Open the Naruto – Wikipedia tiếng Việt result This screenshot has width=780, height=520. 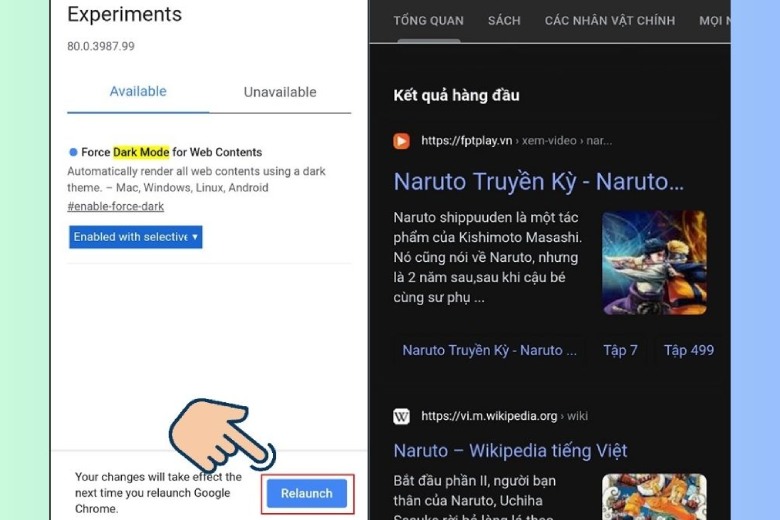[510, 451]
